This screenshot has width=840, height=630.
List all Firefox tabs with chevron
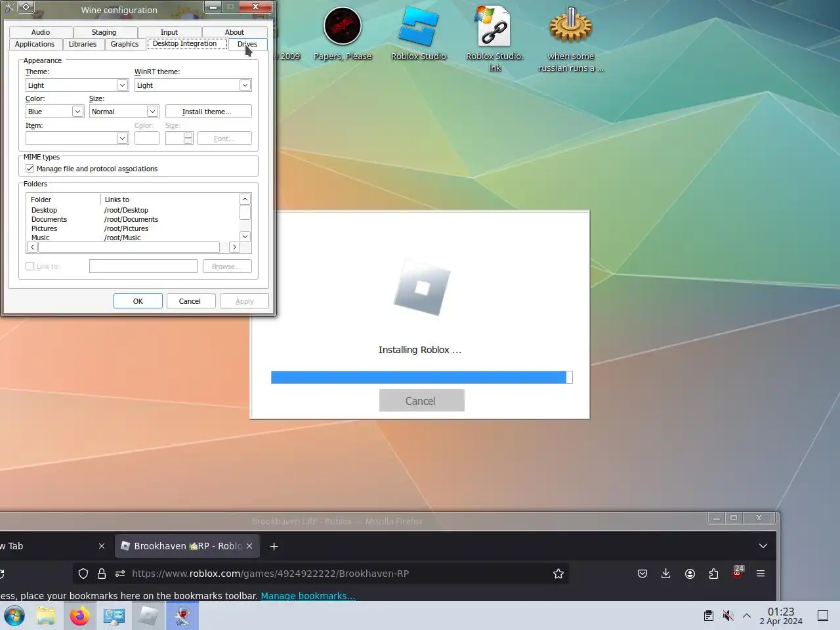click(x=763, y=546)
